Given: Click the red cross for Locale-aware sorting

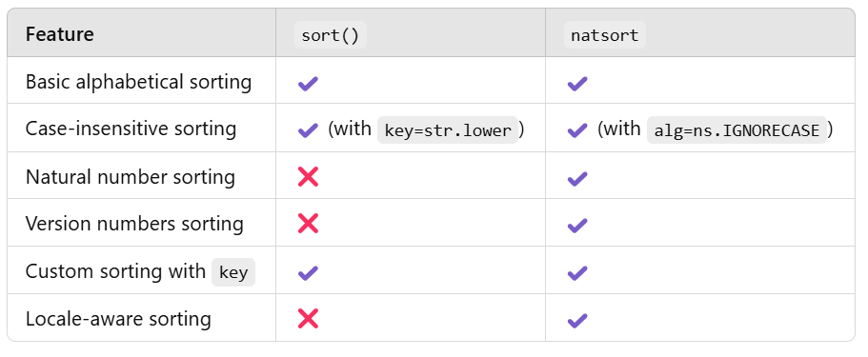Looking at the screenshot, I should pyautogui.click(x=308, y=319).
